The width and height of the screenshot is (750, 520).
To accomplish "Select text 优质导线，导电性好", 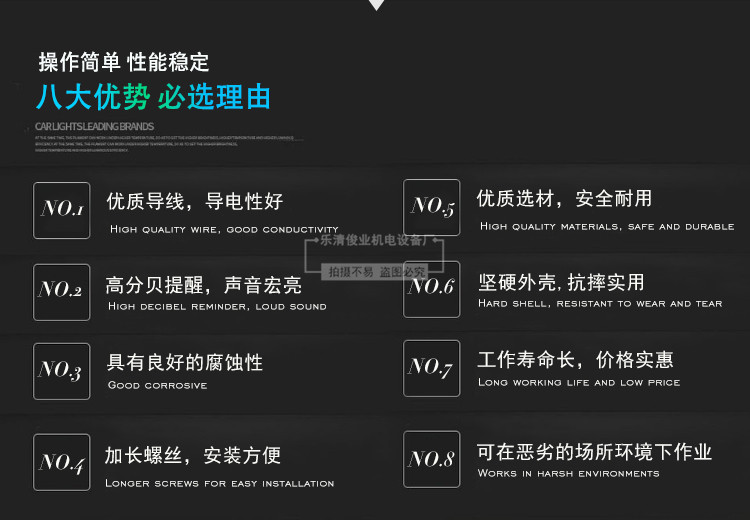I will (x=195, y=201).
